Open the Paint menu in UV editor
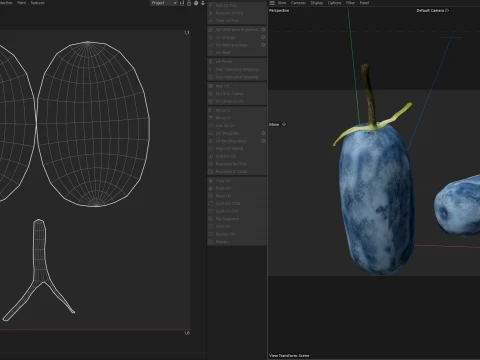This screenshot has width=480, height=360. [x=21, y=3]
